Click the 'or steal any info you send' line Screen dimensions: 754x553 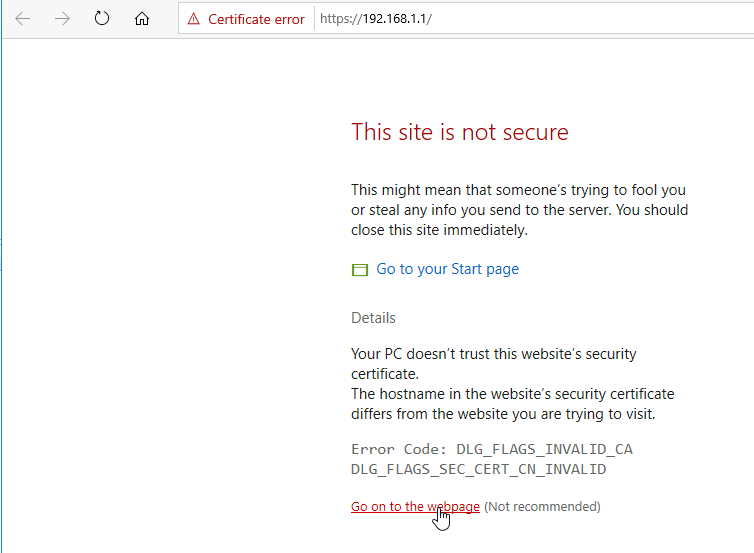pyautogui.click(x=519, y=210)
